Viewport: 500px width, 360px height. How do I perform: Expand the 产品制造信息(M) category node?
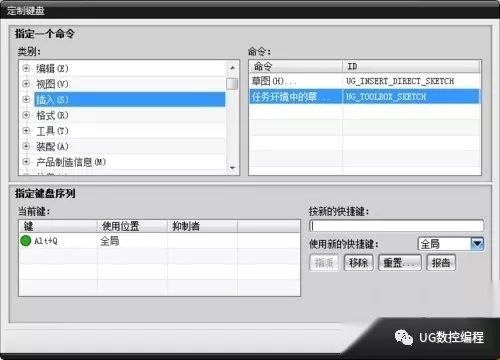(26, 162)
